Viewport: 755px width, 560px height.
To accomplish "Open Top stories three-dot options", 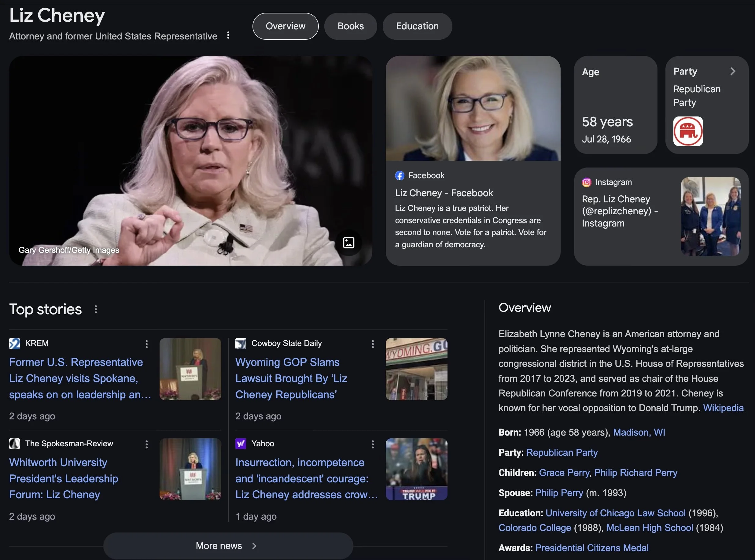I will tap(96, 309).
